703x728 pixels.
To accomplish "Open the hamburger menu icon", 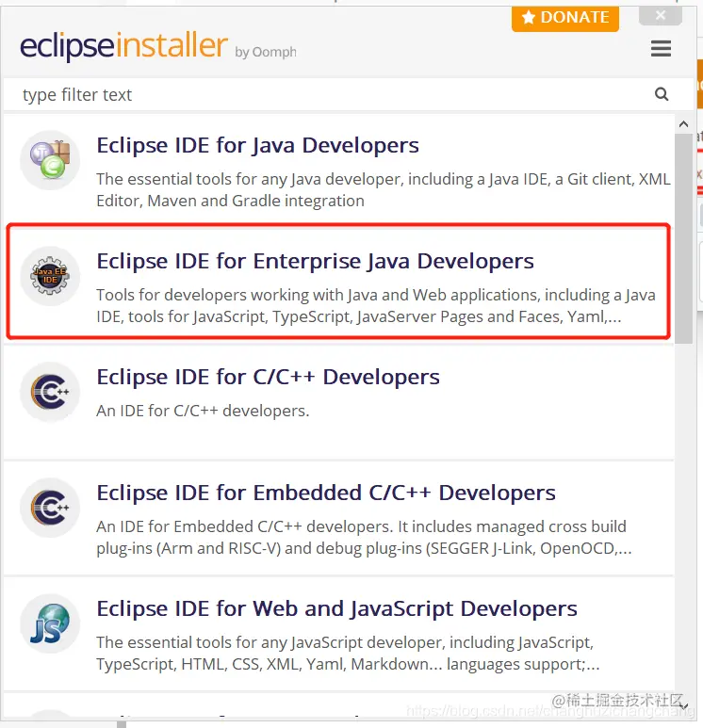I will pyautogui.click(x=661, y=48).
